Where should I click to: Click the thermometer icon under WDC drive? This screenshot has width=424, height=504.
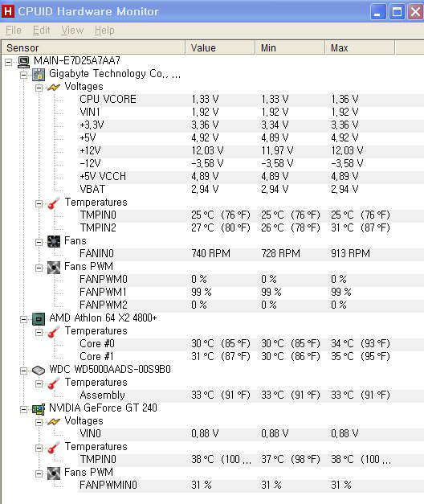(54, 383)
